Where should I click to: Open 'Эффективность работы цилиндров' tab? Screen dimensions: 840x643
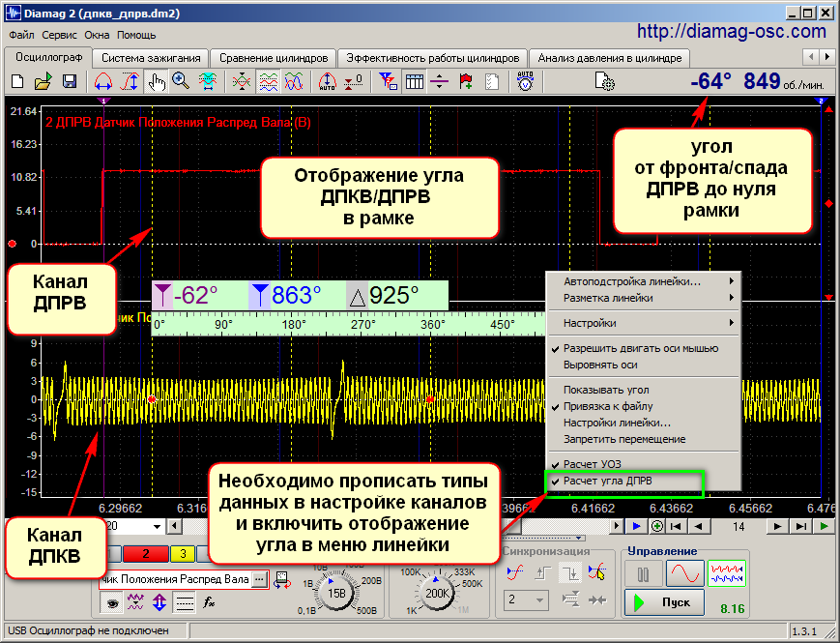[432, 58]
